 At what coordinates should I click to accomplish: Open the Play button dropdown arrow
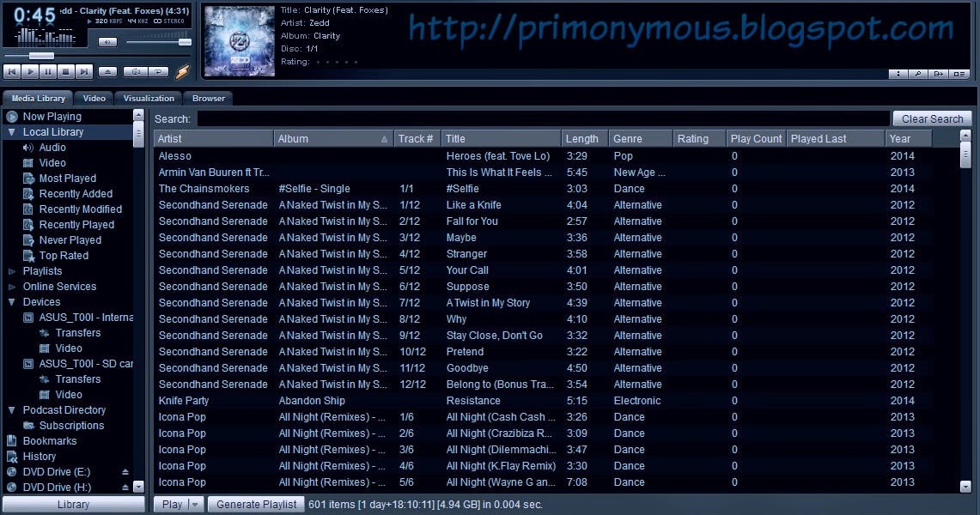[x=196, y=505]
